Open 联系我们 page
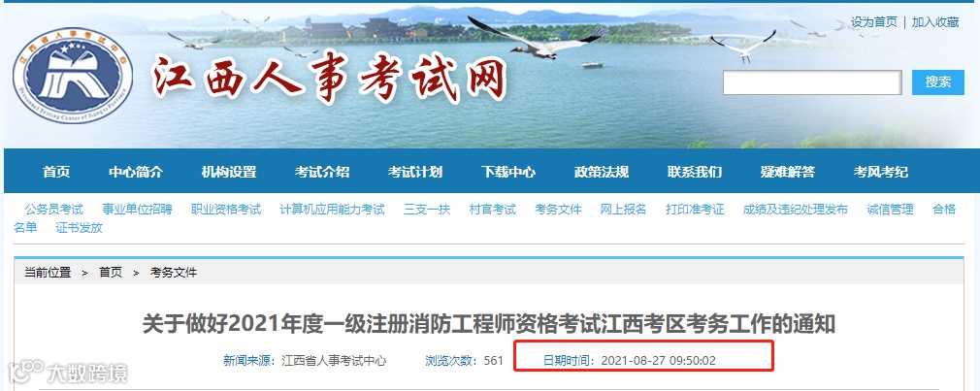The width and height of the screenshot is (980, 391). point(695,172)
